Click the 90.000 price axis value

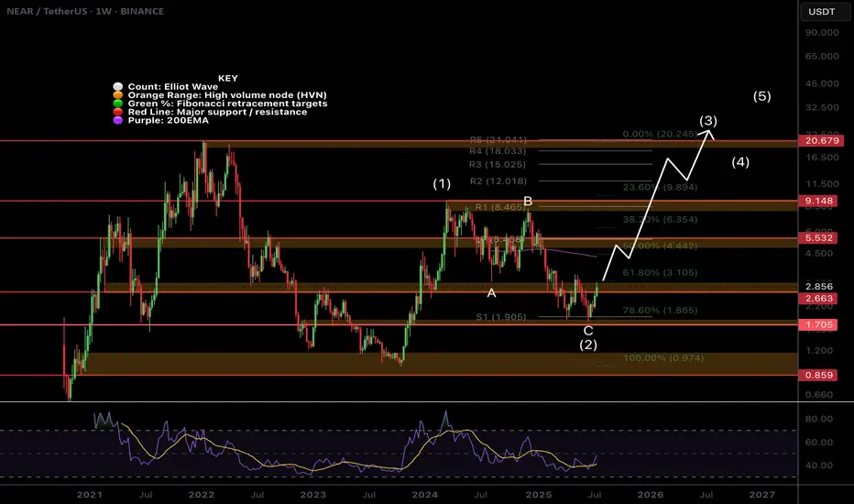click(x=822, y=33)
